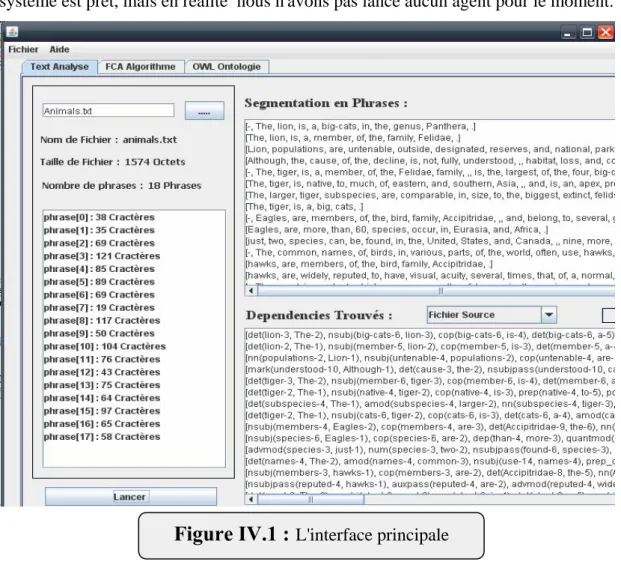Select phrase[6] : 69 Cractères row
This screenshot has width=621, height=565.
click(135, 295)
